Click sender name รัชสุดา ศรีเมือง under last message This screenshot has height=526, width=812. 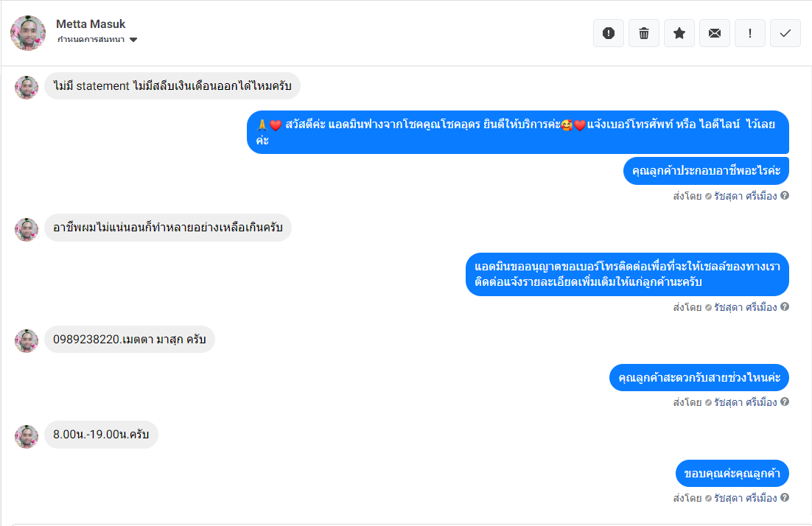tap(745, 498)
